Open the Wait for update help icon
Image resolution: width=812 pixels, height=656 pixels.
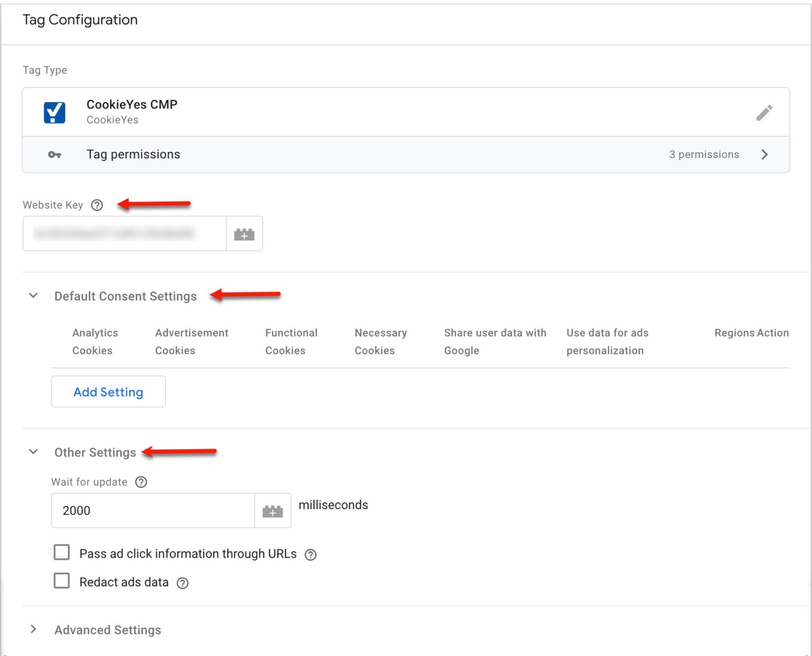click(x=141, y=482)
